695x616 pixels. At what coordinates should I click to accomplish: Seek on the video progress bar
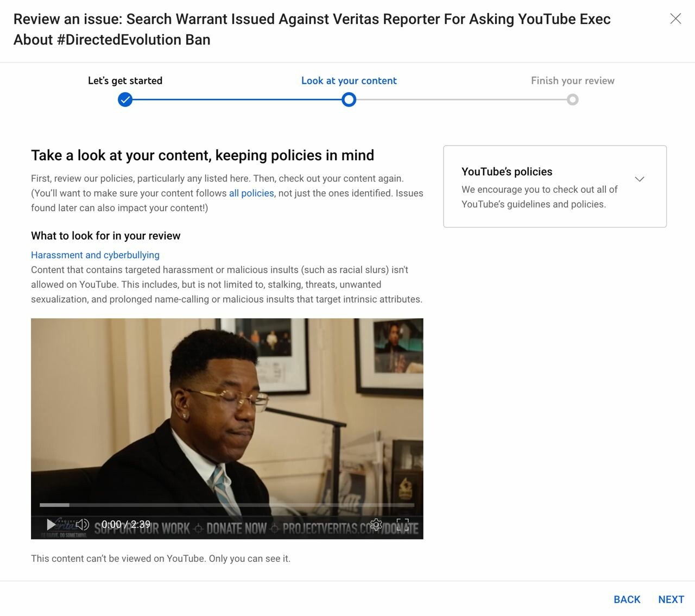[x=227, y=505]
